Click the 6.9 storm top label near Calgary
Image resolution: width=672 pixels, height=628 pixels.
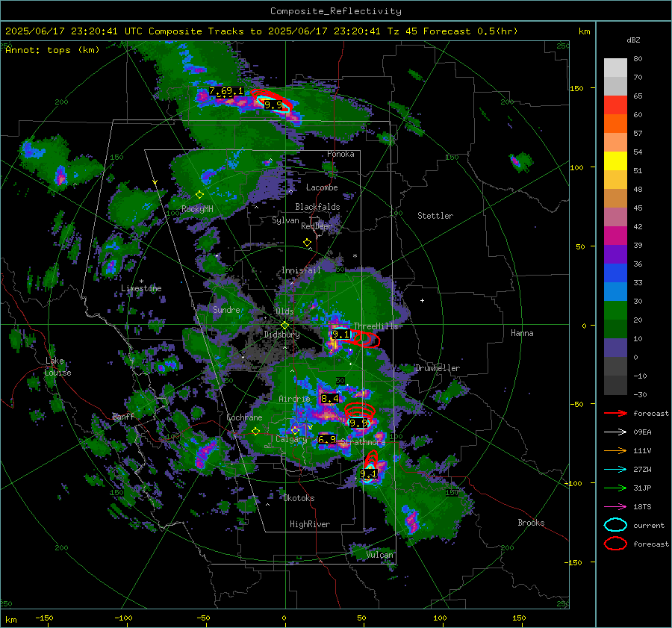(327, 439)
